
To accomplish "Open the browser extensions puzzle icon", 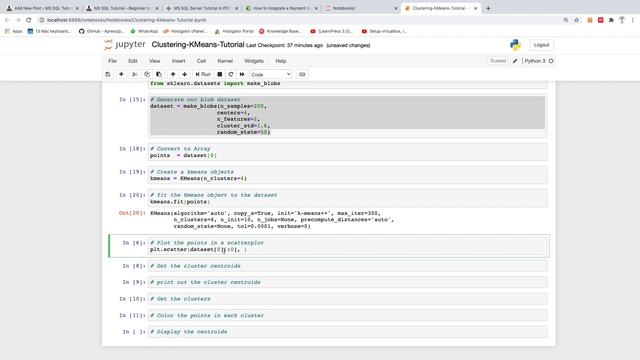I will coord(611,20).
